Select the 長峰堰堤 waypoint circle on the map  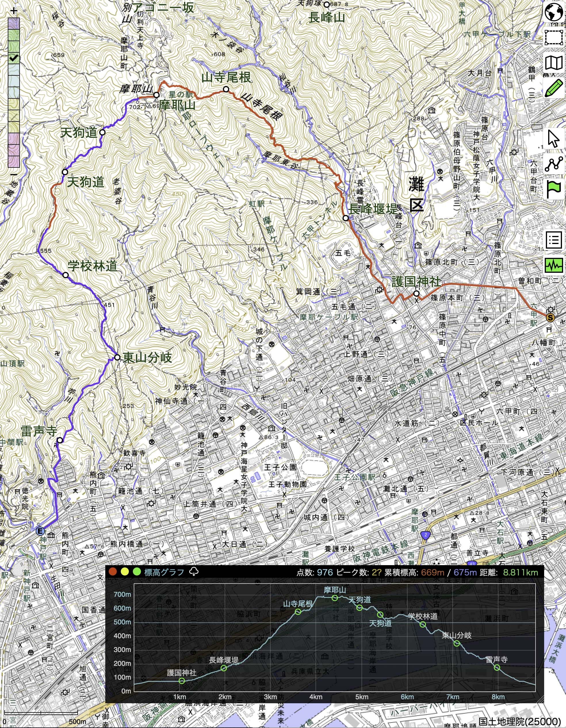coord(346,218)
